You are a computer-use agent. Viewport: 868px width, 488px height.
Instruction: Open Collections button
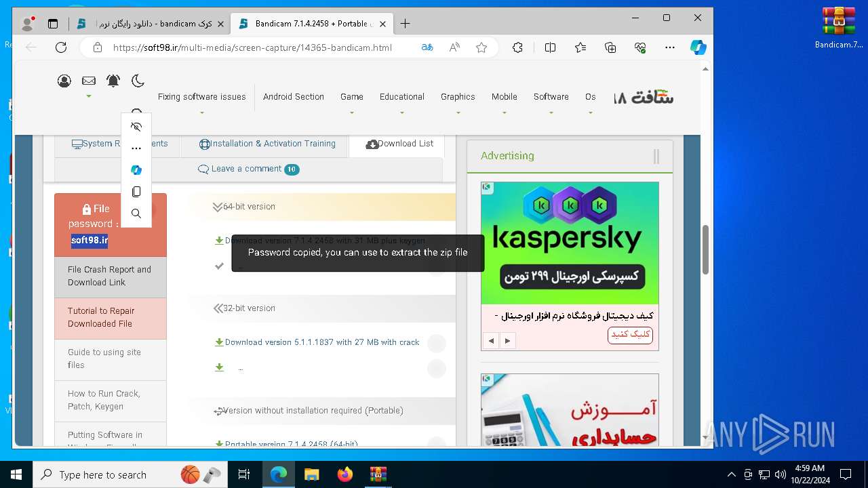[610, 47]
